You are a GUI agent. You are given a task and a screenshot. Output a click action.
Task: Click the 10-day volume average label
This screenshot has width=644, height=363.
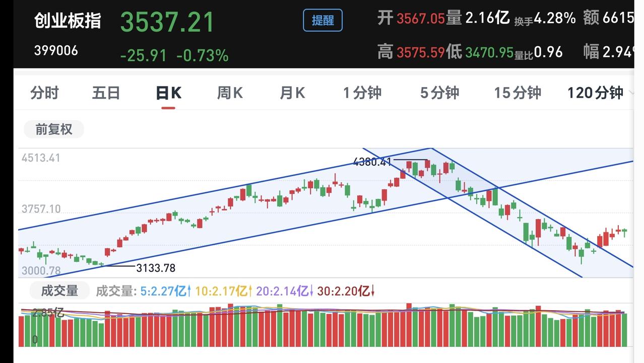coord(224,291)
